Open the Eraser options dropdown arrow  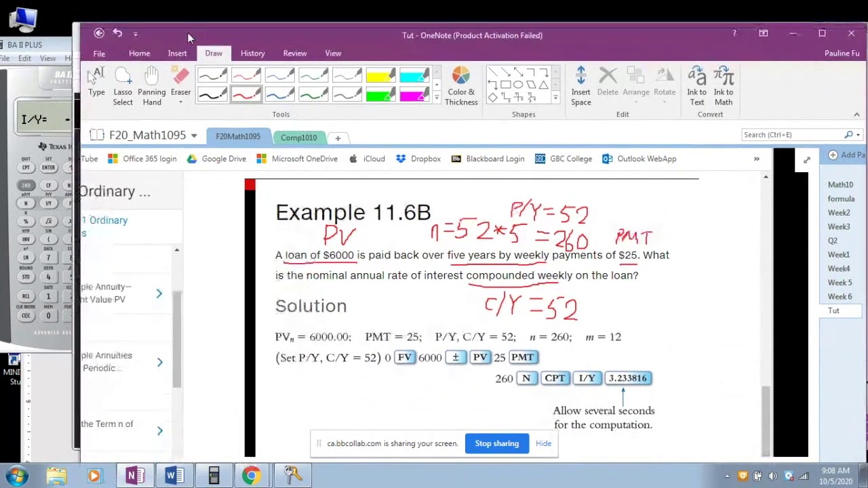tap(180, 102)
